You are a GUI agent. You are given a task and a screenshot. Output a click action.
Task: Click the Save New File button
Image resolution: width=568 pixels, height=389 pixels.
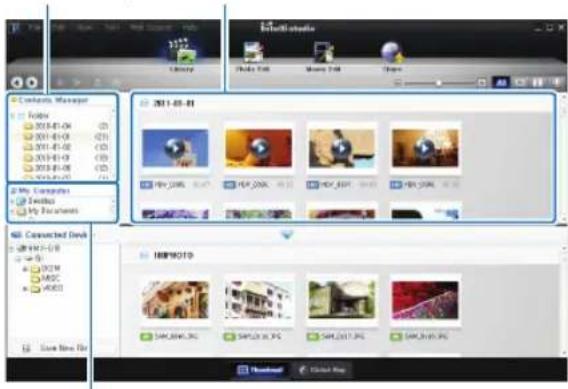pyautogui.click(x=55, y=348)
